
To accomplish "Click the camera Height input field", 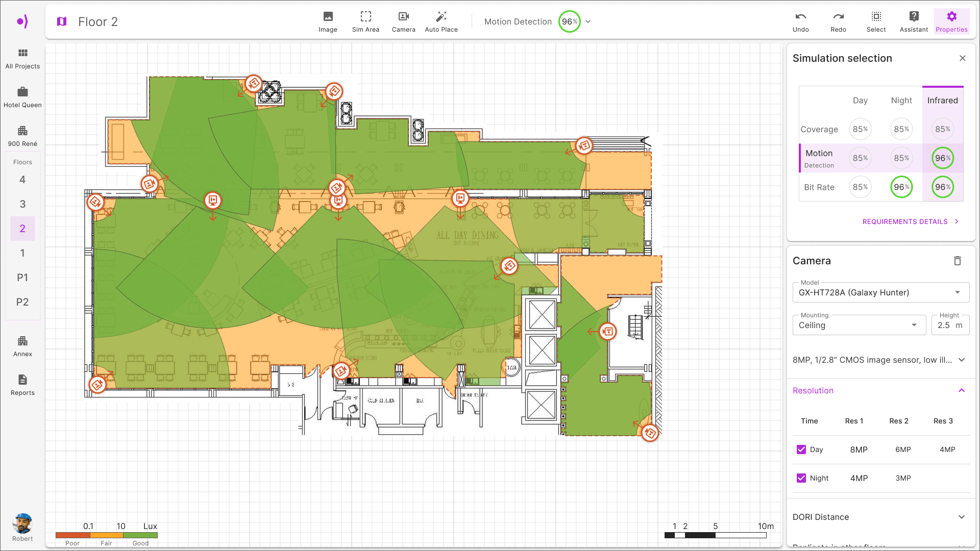I will click(x=950, y=325).
